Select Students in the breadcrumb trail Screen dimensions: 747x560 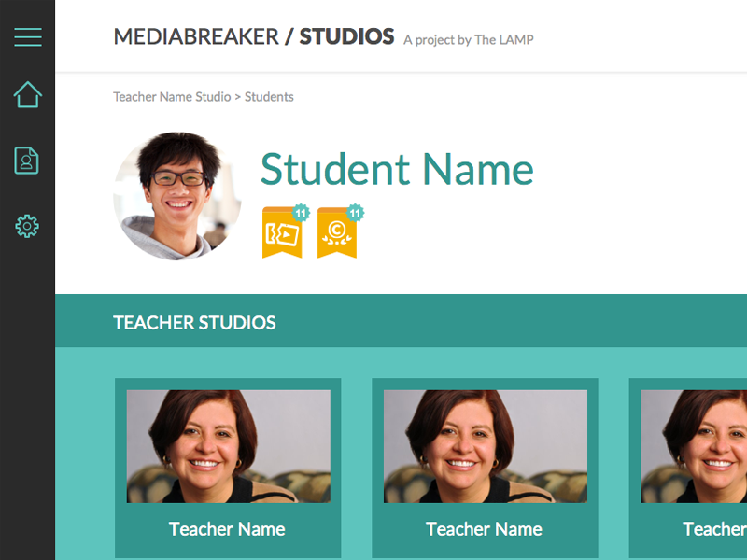269,96
